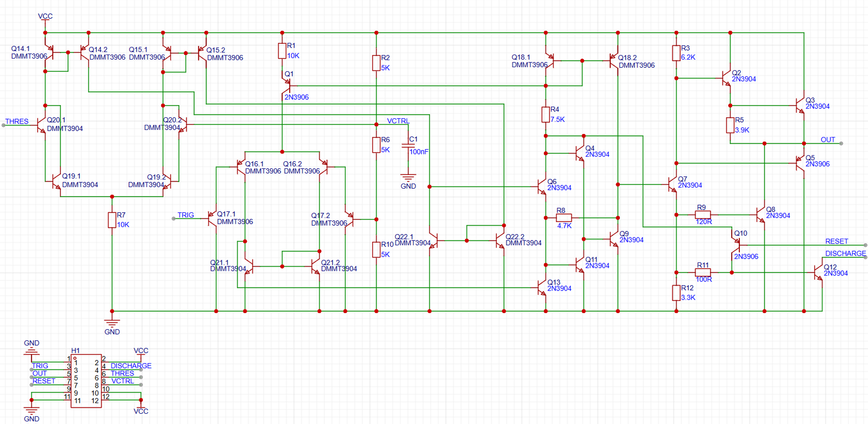Click the Q21.1 designator label

click(219, 262)
